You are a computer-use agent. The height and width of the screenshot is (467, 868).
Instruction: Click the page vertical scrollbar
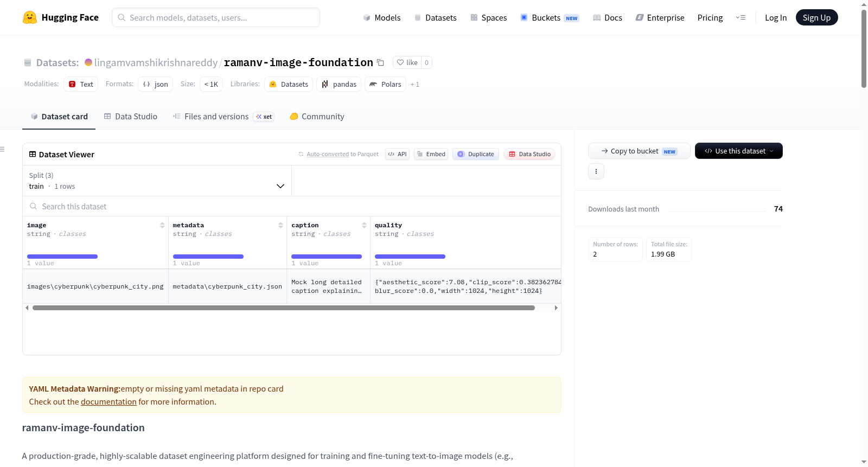pos(864,49)
